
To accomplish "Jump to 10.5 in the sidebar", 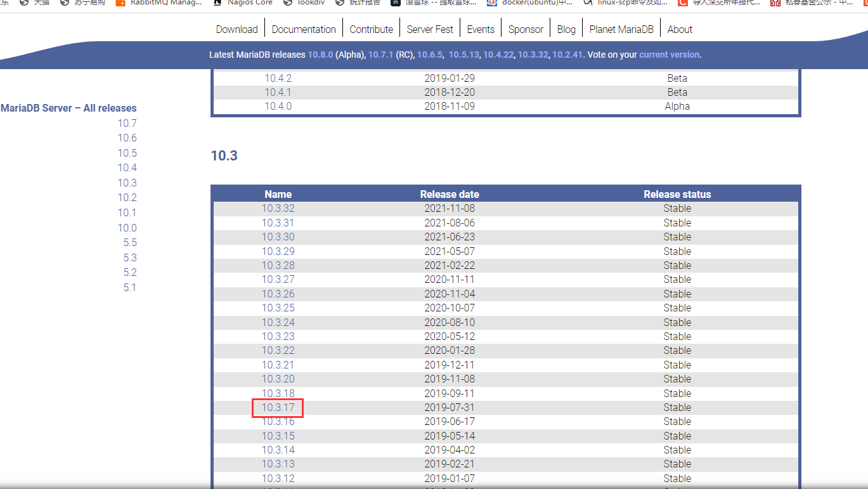I will (x=127, y=153).
